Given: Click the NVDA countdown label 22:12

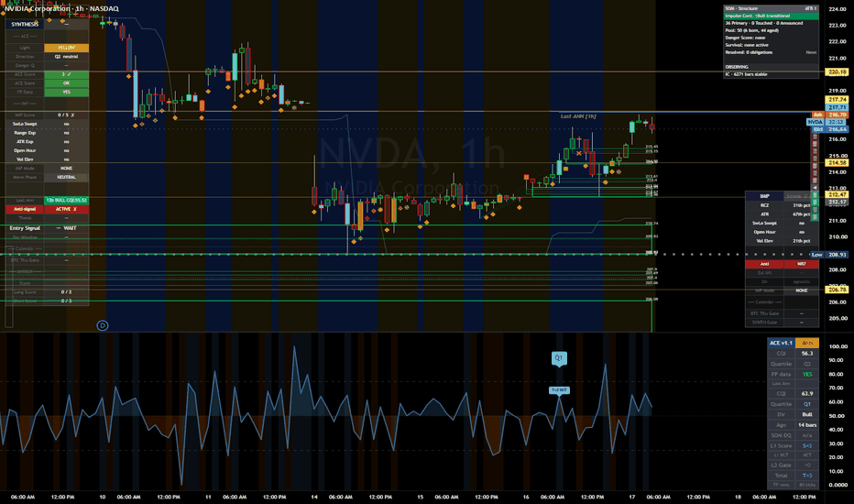Looking at the screenshot, I should (x=837, y=122).
